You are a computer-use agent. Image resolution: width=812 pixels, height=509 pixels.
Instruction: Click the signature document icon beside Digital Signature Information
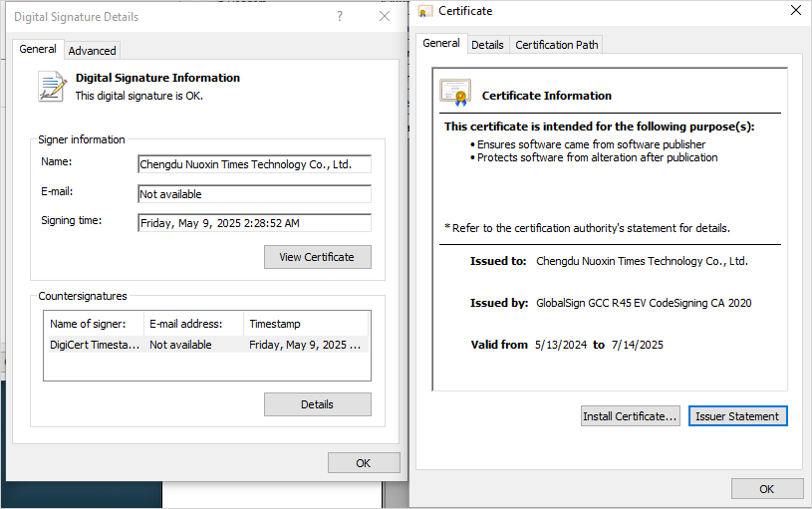point(52,86)
